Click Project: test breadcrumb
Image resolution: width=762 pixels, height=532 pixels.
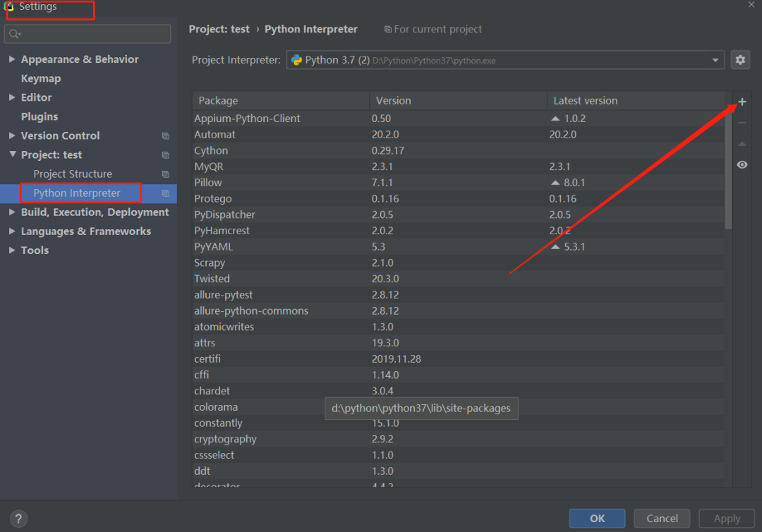point(219,29)
